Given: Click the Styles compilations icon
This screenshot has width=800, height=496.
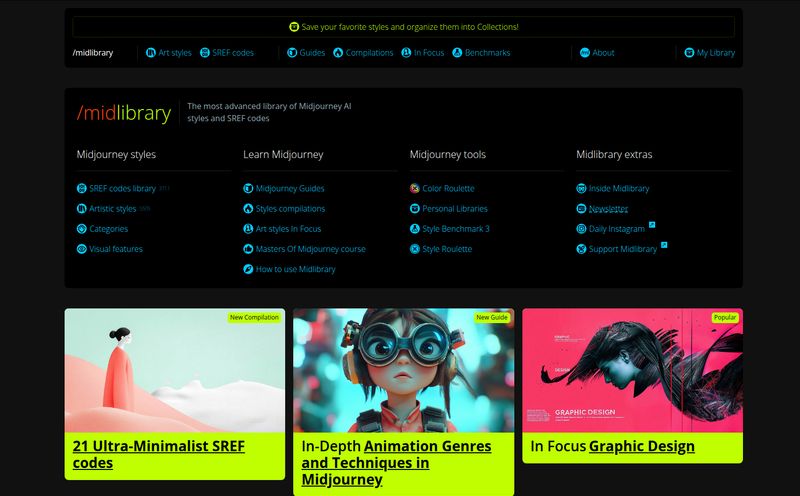Looking at the screenshot, I should coord(248,209).
